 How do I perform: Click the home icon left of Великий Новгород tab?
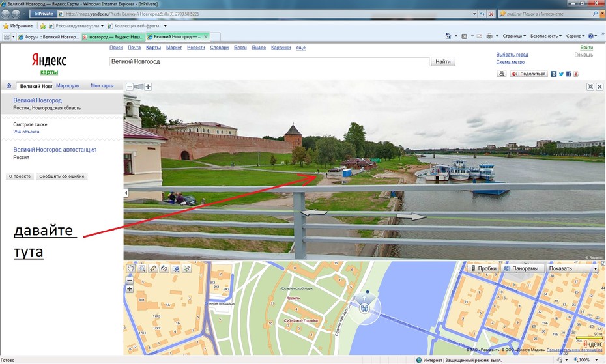point(8,86)
